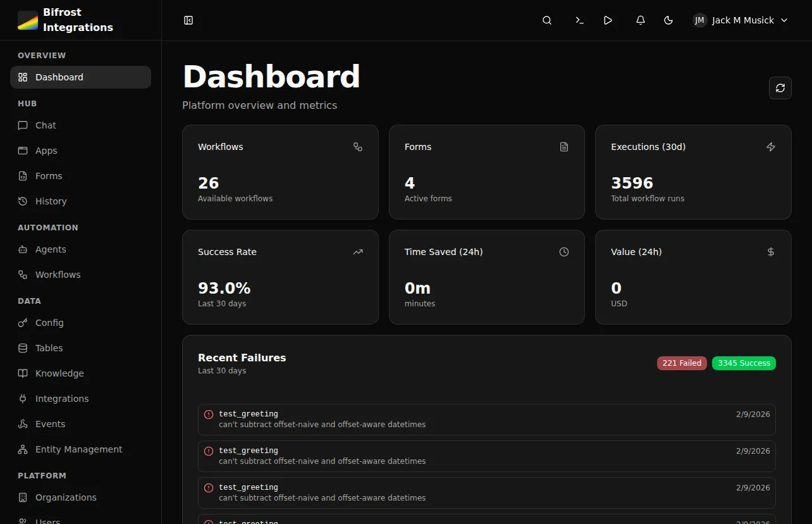Click the trend icon on Success Rate card
The image size is (812, 524).
click(358, 251)
